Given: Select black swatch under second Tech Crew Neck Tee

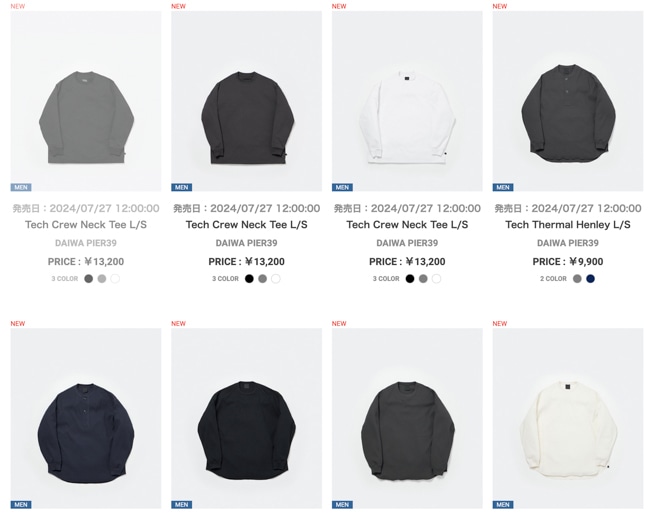Looking at the screenshot, I should 249,279.
